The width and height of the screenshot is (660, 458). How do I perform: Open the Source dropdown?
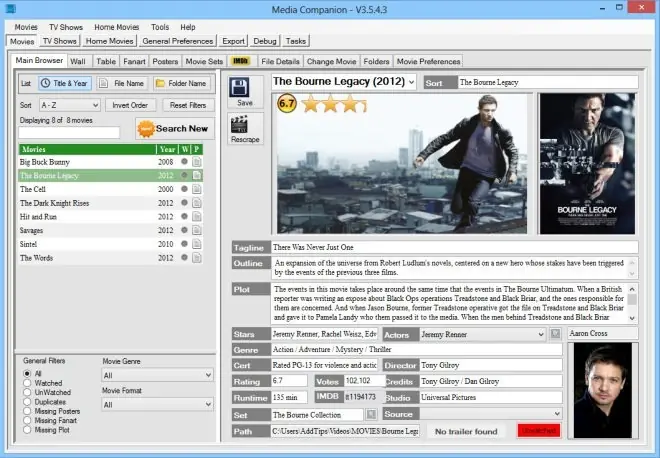point(491,414)
